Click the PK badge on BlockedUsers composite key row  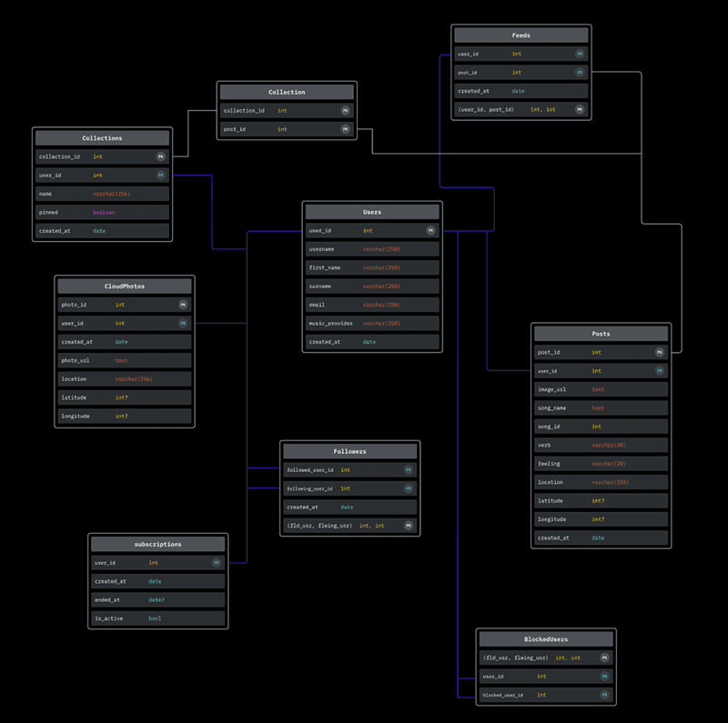[x=604, y=658]
